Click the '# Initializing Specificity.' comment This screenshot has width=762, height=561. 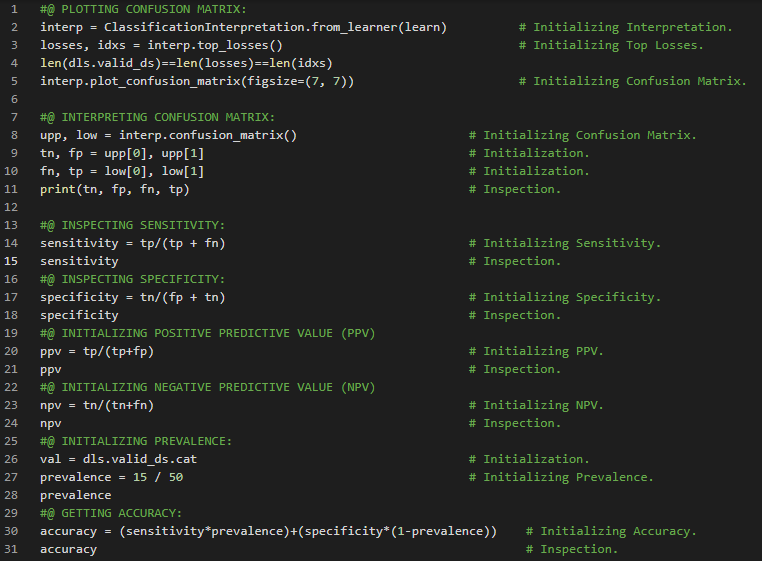pyautogui.click(x=571, y=297)
